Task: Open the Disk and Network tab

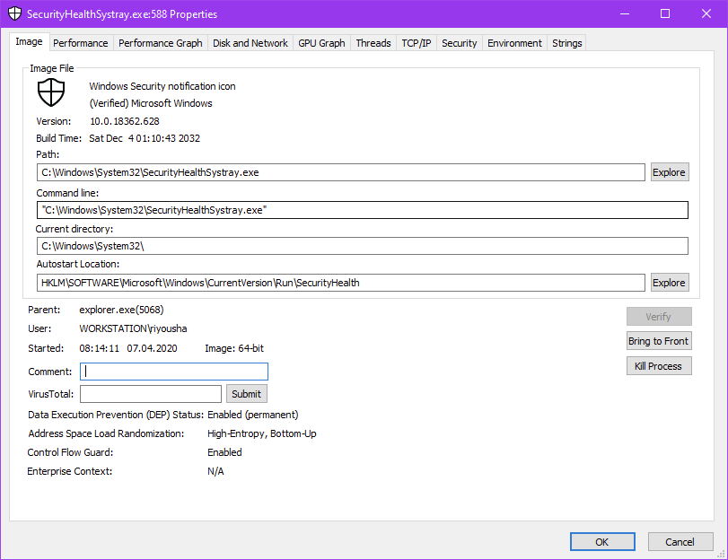Action: pyautogui.click(x=250, y=43)
